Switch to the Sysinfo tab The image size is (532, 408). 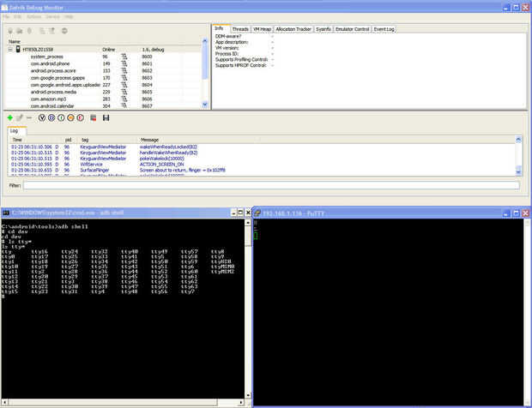(323, 29)
